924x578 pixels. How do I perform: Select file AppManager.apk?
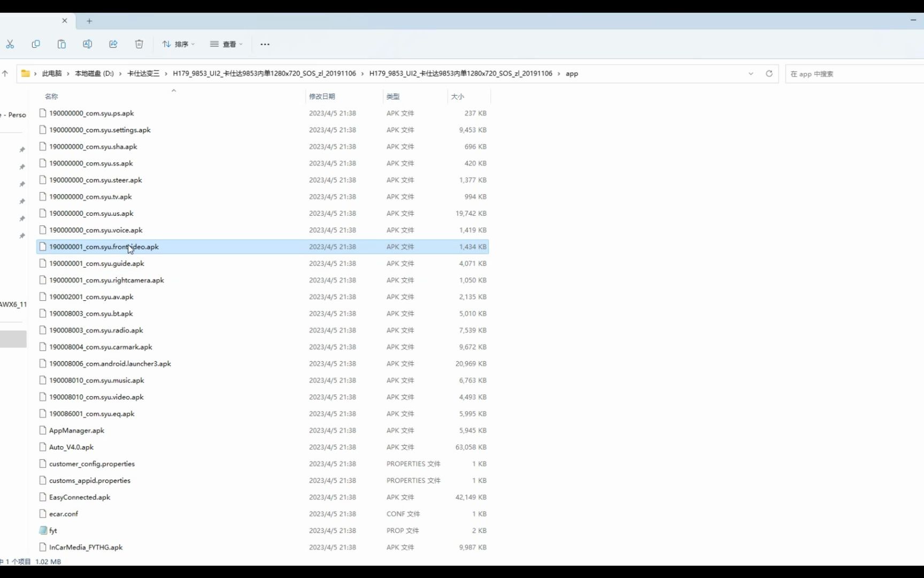263,430
